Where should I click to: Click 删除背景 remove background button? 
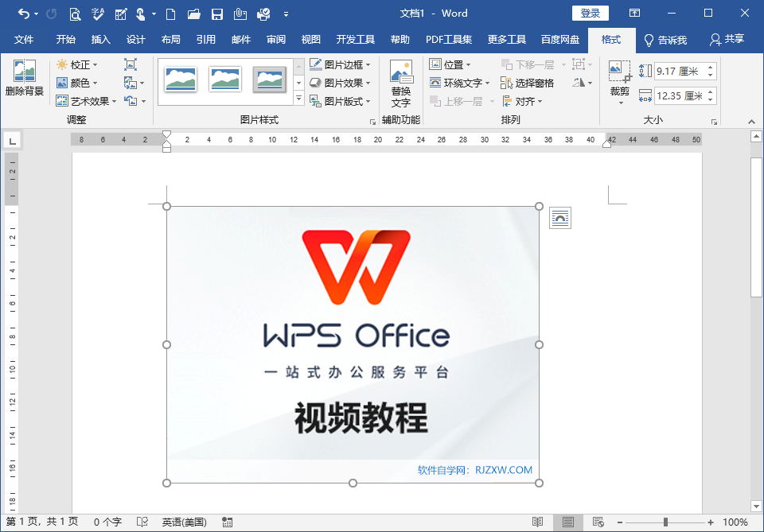click(25, 78)
